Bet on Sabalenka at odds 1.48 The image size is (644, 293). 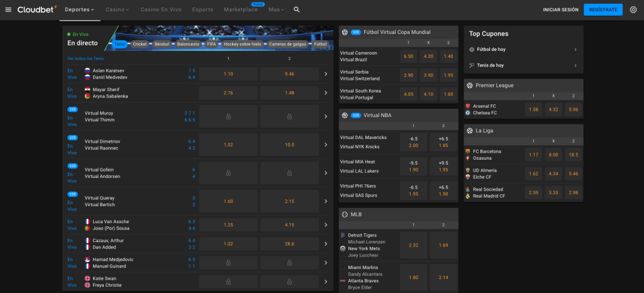tap(289, 93)
